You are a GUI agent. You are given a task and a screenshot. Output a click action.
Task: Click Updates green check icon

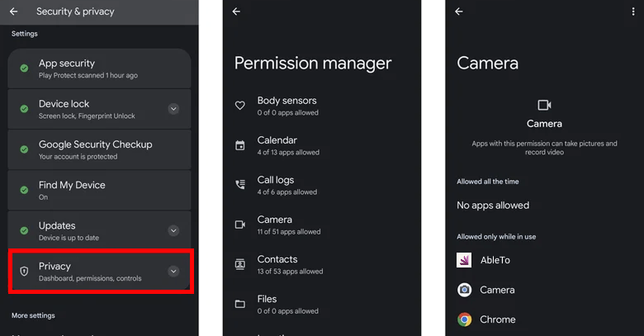(24, 230)
